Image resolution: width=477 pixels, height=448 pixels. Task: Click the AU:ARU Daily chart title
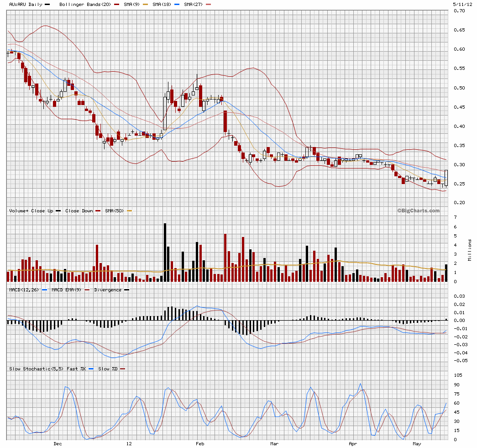click(x=26, y=5)
